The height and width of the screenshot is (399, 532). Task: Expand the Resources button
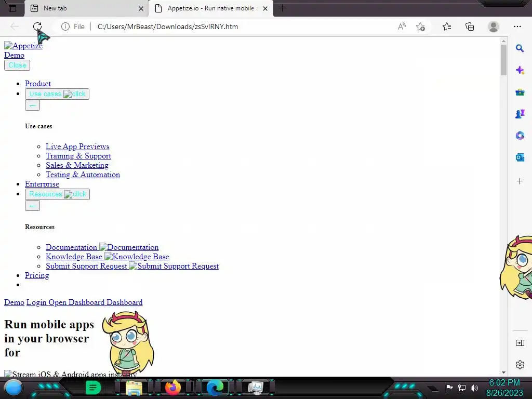57,194
